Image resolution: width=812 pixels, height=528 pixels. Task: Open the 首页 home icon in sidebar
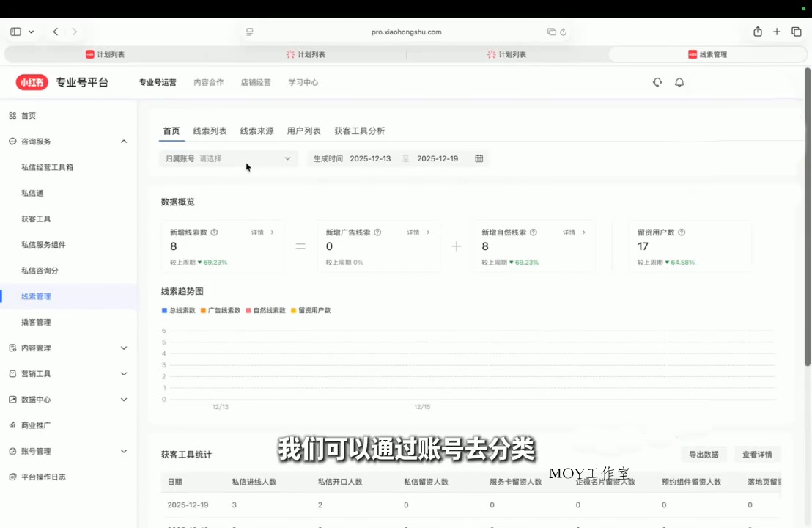[x=13, y=115]
